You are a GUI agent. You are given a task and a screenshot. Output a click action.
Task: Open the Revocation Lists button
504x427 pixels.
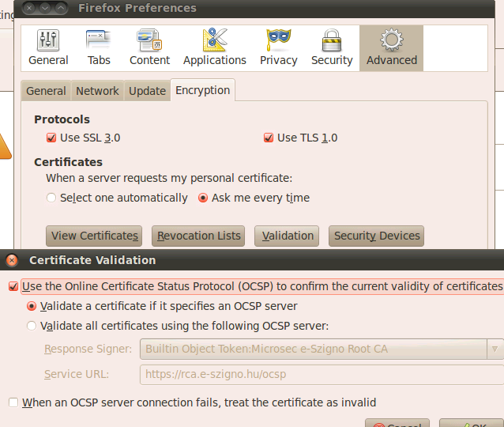(x=198, y=236)
